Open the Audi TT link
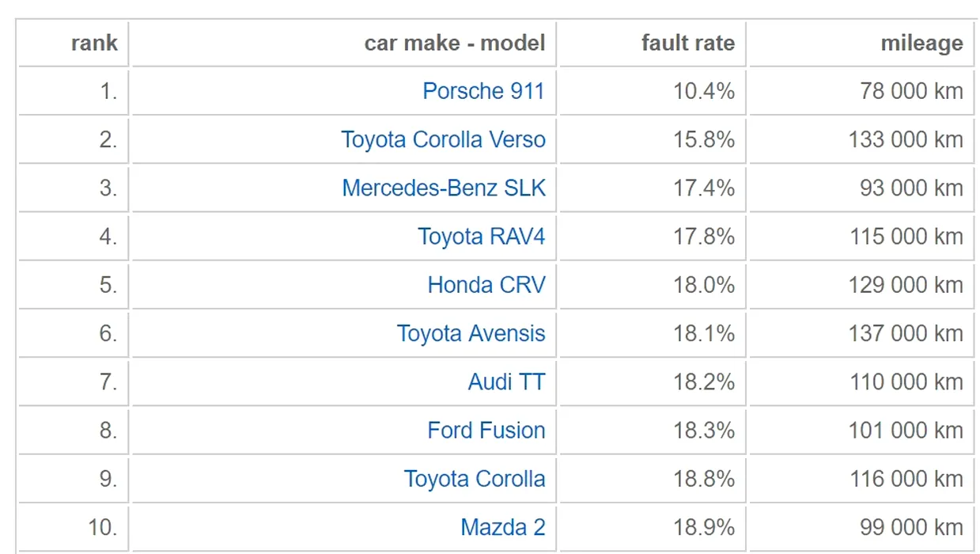 pos(506,381)
